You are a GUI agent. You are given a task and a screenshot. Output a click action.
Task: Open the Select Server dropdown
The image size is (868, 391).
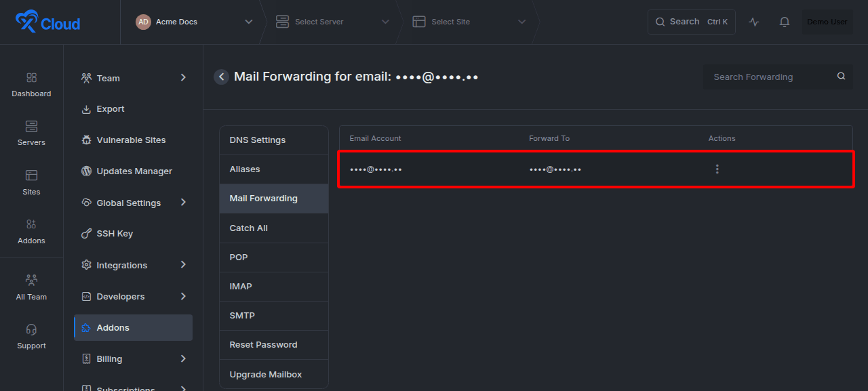click(x=332, y=22)
